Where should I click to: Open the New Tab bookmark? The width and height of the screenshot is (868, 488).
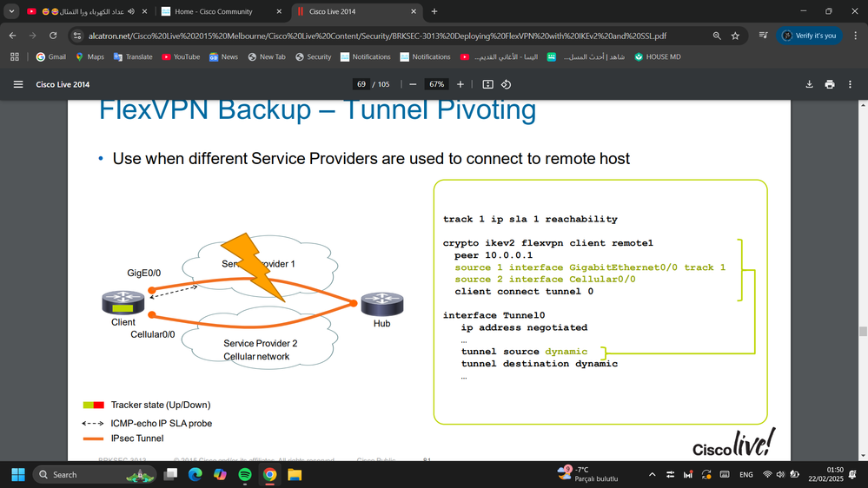pyautogui.click(x=267, y=56)
